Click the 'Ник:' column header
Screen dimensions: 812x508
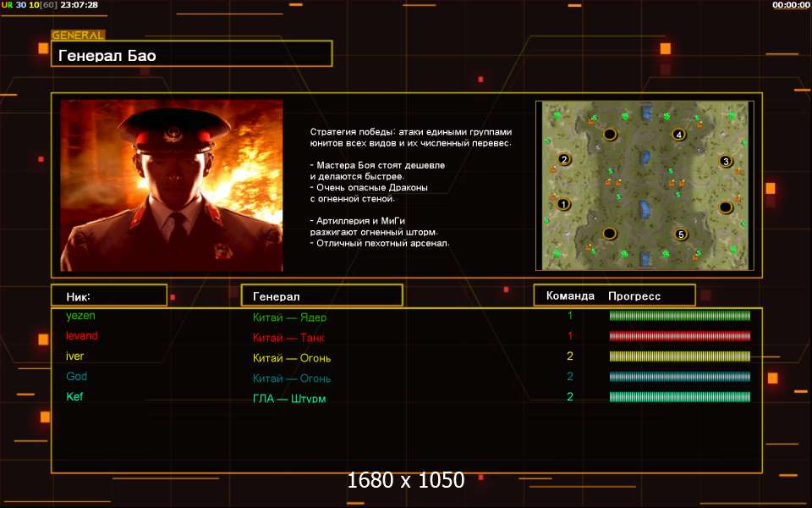click(109, 295)
